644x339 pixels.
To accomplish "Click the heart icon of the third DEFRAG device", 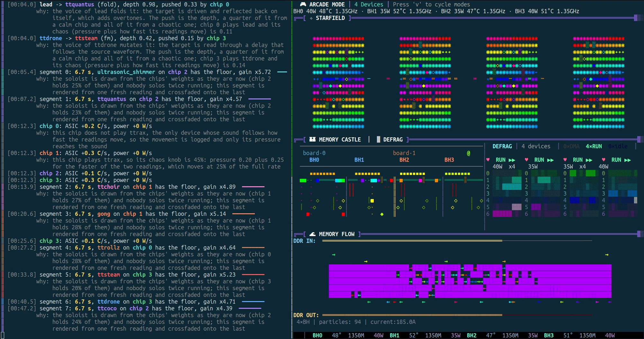I will pyautogui.click(x=565, y=160).
